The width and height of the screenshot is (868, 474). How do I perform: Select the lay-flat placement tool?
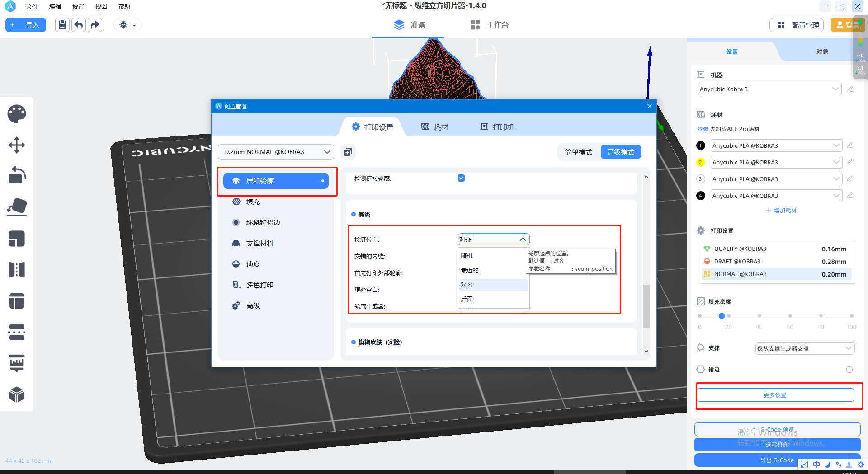click(x=17, y=207)
